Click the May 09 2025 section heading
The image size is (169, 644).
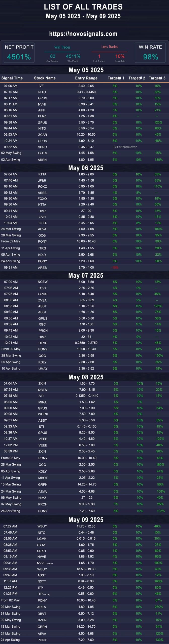tap(86, 520)
